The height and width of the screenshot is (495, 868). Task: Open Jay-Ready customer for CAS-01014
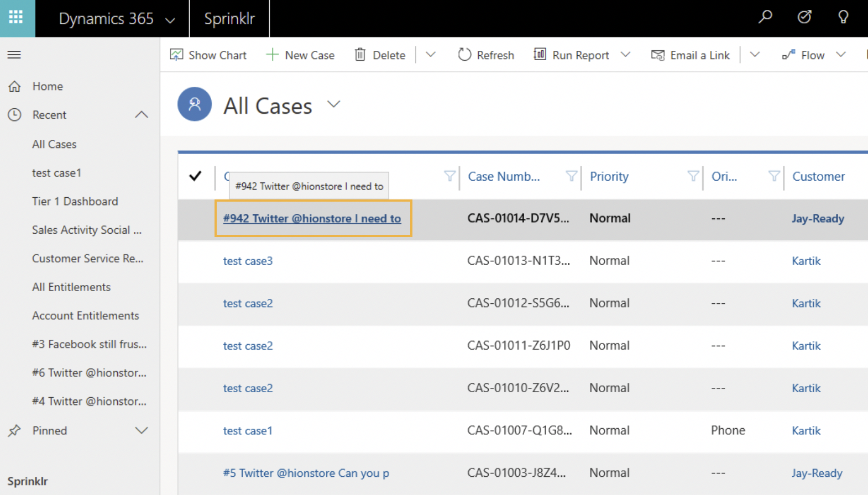pyautogui.click(x=818, y=218)
